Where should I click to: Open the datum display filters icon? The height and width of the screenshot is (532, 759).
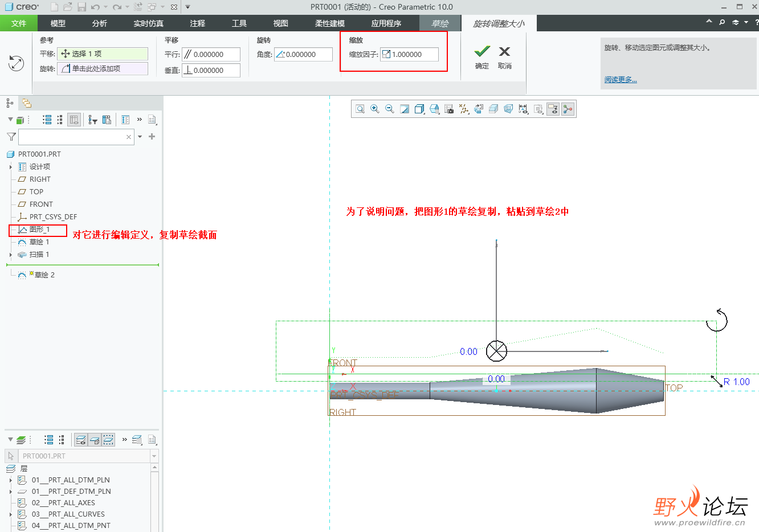(x=464, y=109)
